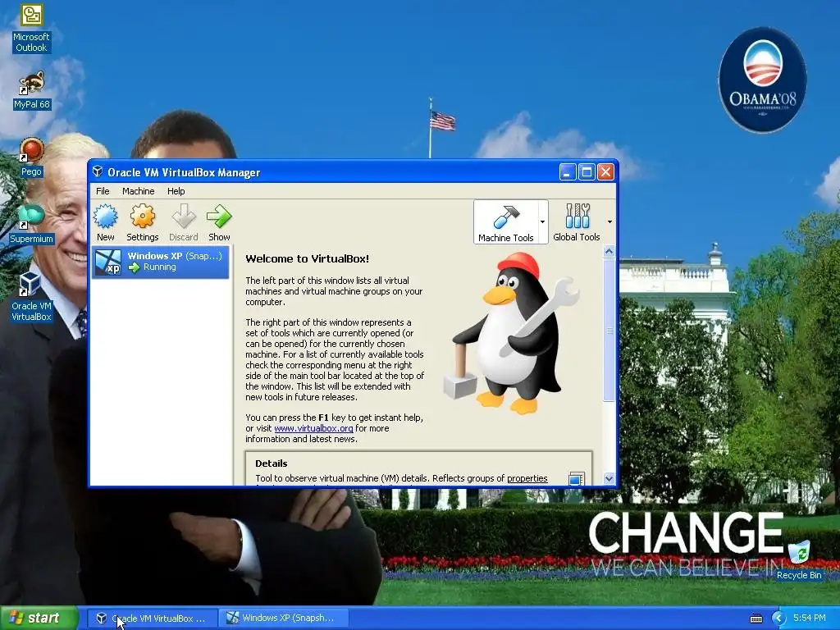Select the Global Tools icon
This screenshot has width=840, height=630.
click(577, 222)
